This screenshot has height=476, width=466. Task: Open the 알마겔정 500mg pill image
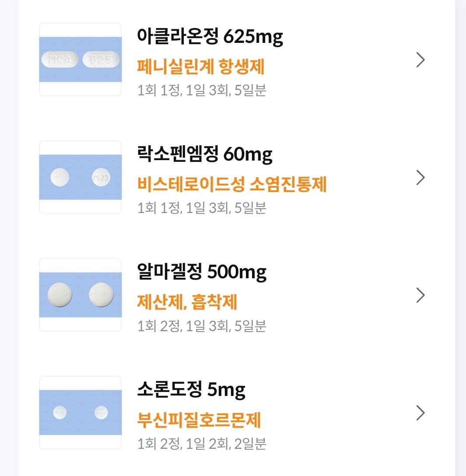[x=80, y=295]
